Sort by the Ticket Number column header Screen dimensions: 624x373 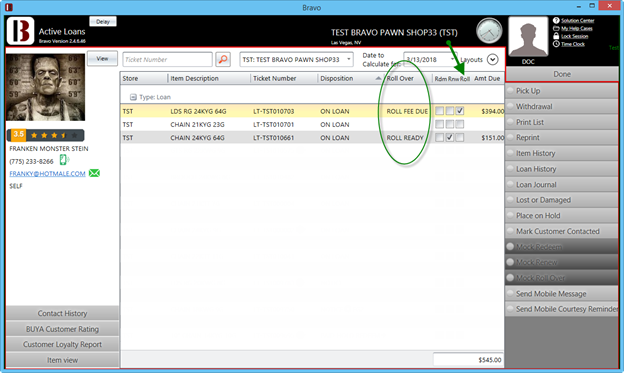284,78
